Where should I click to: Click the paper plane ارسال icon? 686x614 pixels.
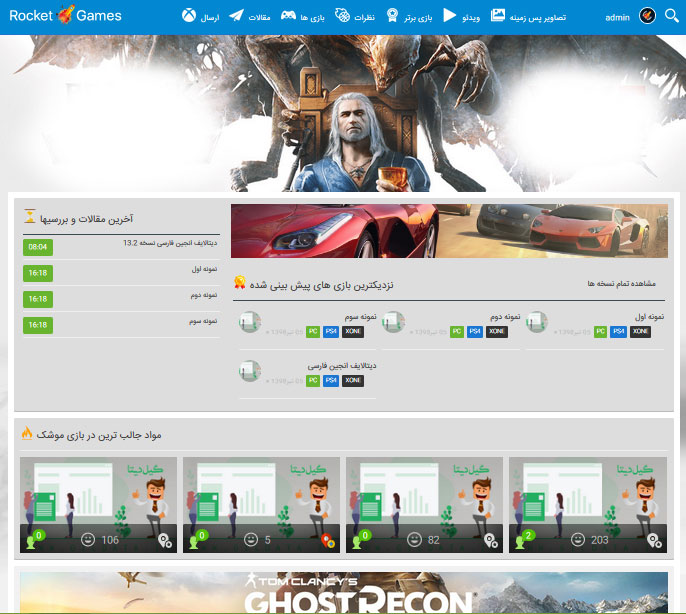click(x=236, y=15)
